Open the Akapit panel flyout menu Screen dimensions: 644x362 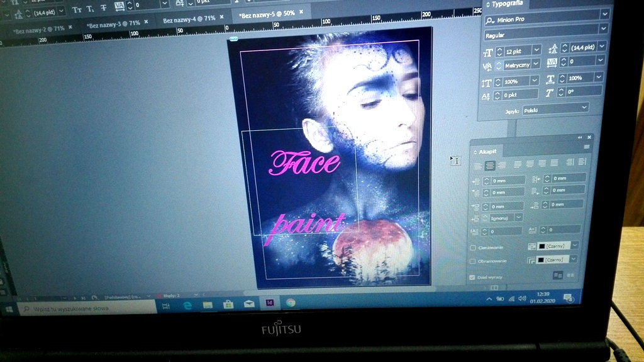click(587, 147)
